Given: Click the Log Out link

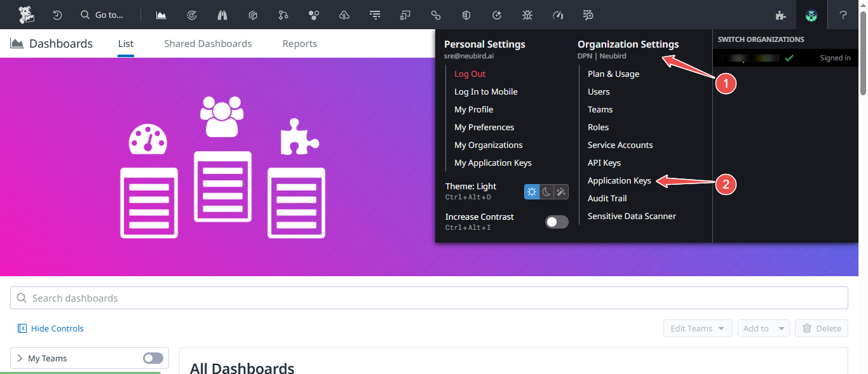Looking at the screenshot, I should (x=469, y=74).
